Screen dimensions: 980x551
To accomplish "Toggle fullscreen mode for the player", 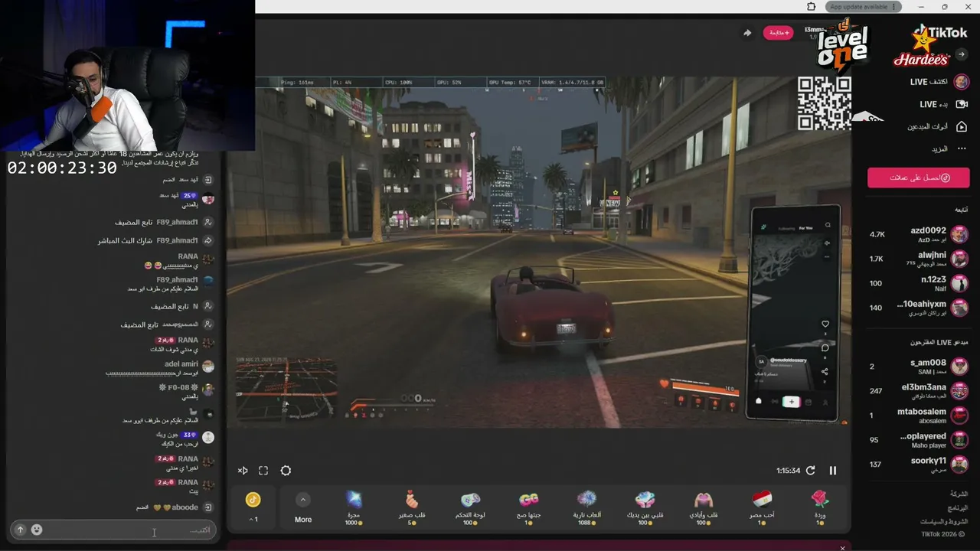I will click(x=263, y=471).
